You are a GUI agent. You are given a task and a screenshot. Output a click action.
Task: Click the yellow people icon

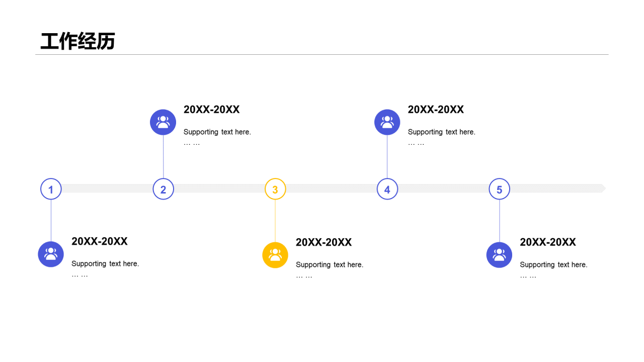275,255
